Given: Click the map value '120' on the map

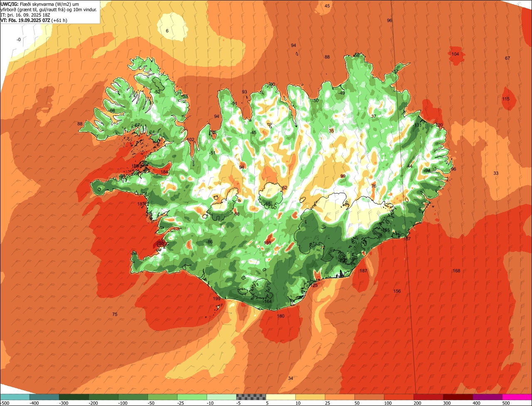Looking at the screenshot, I should (x=439, y=125).
